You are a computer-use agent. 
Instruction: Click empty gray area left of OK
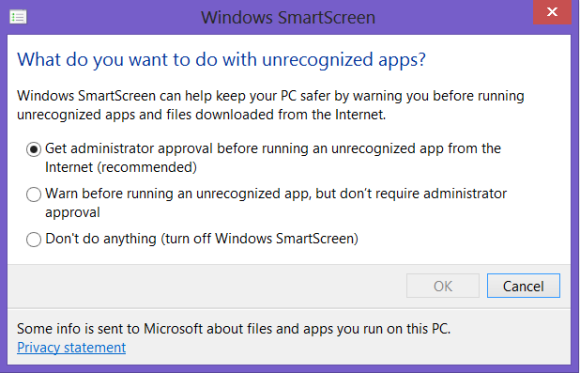[207, 286]
